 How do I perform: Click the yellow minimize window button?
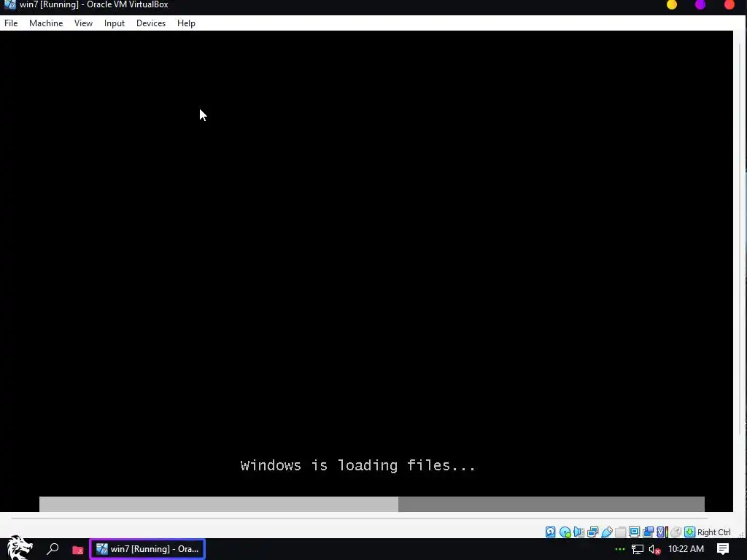pos(672,5)
